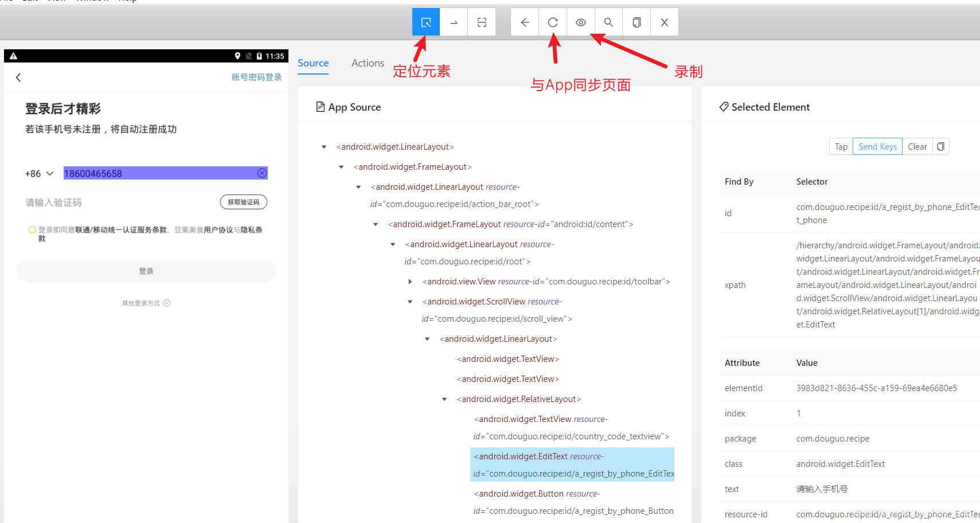Click the 登录 login button

pos(146,271)
